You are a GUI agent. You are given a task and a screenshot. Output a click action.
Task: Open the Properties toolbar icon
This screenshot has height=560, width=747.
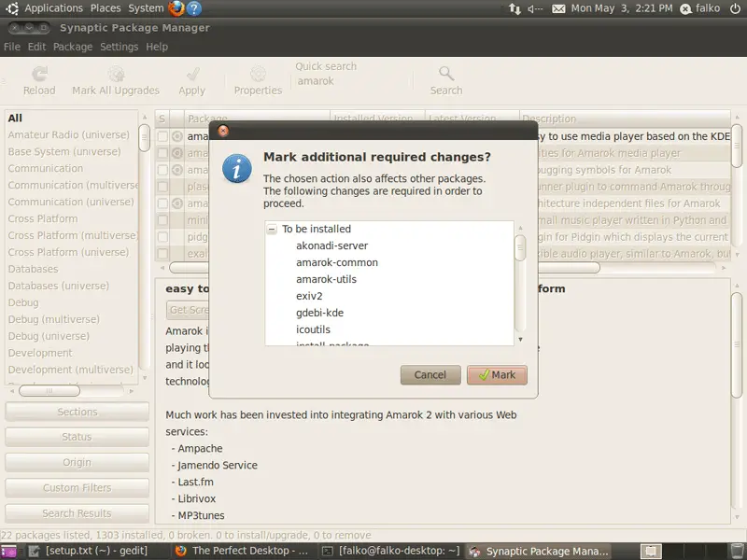coord(258,75)
